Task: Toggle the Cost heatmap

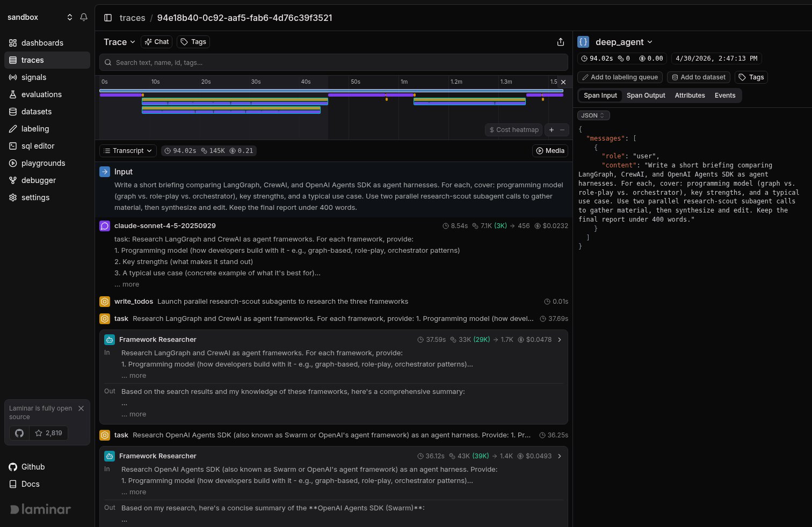Action: coord(514,130)
